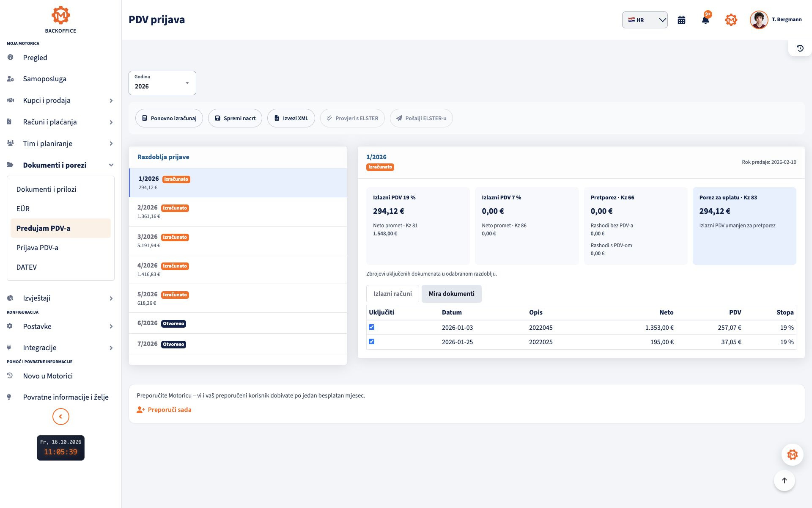Select period 6/2026 Otvoreno
This screenshot has height=508, width=812.
pyautogui.click(x=238, y=323)
